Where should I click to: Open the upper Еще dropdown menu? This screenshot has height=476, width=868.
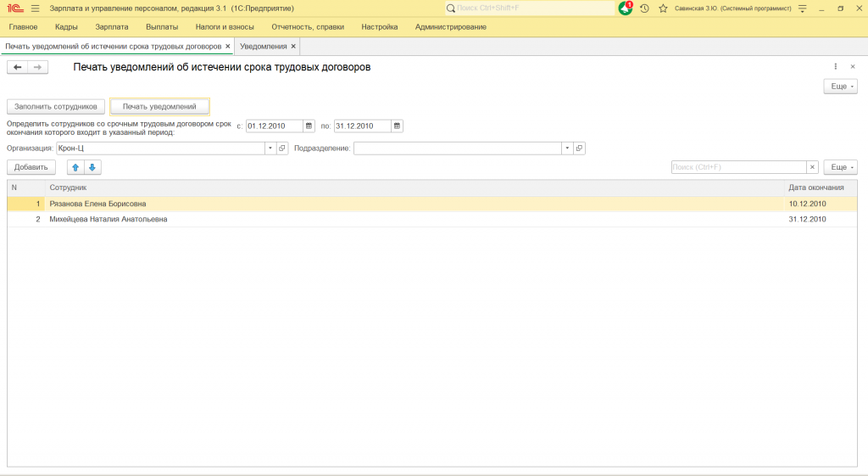pyautogui.click(x=840, y=87)
